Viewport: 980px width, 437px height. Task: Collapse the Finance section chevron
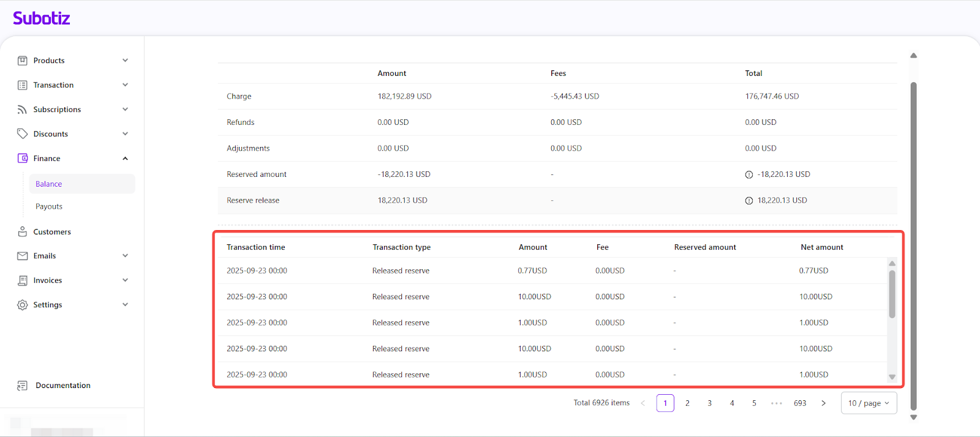pyautogui.click(x=125, y=159)
